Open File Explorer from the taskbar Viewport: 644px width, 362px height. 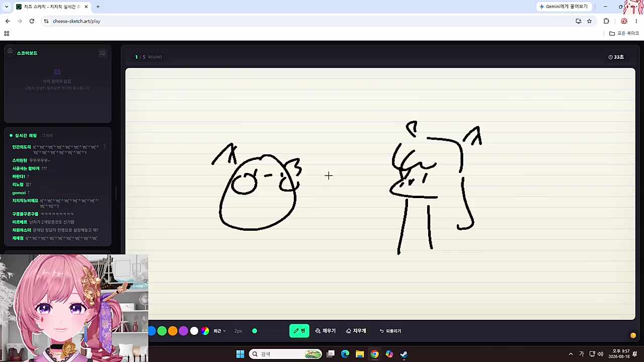tap(360, 354)
